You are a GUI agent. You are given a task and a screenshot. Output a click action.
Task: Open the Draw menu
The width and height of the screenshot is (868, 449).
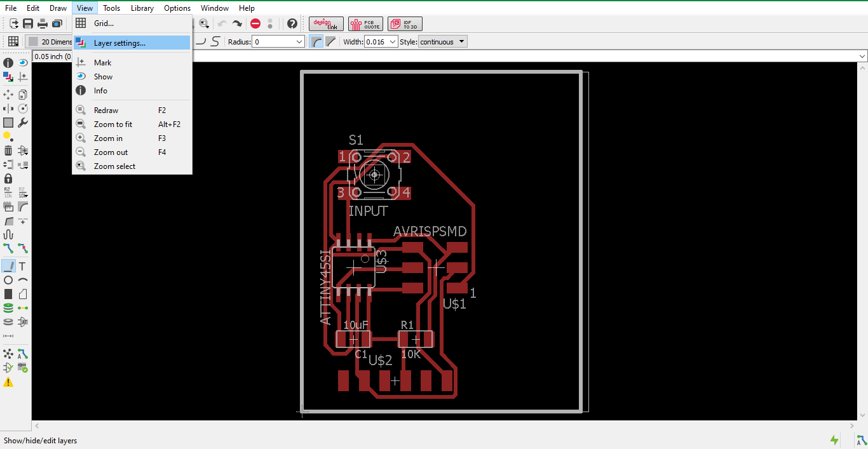58,8
